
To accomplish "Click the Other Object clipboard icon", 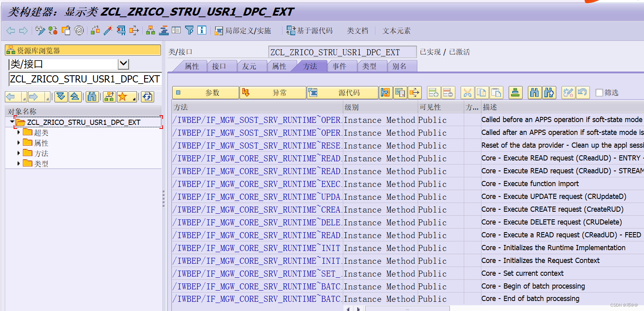I will (66, 30).
